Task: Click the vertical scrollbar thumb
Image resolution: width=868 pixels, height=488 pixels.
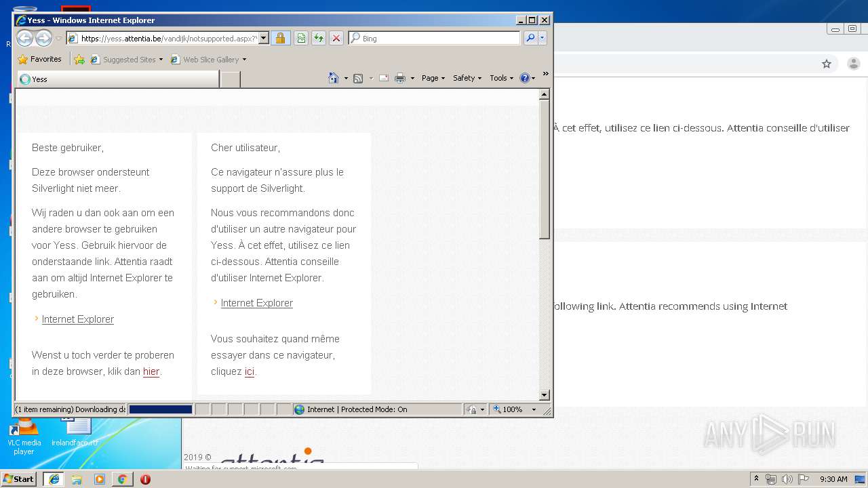Action: click(544, 170)
